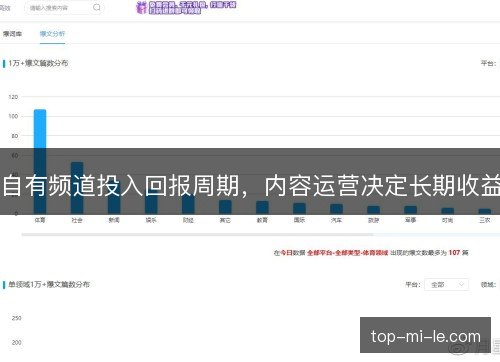Click the 旅游 axis label
Screen dimensions: 500x362
373,220
